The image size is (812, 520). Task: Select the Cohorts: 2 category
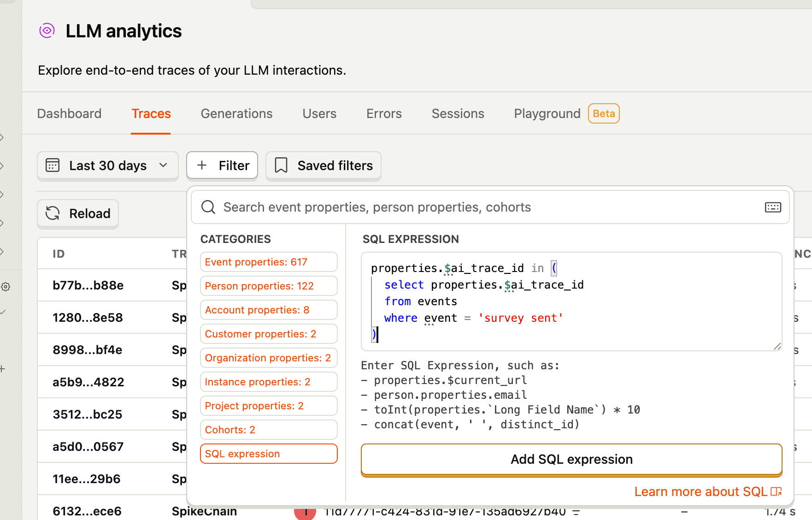(269, 429)
